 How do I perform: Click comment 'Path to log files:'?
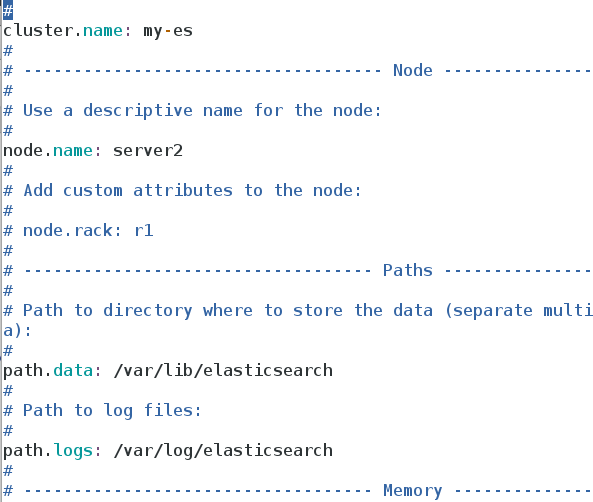(112, 410)
